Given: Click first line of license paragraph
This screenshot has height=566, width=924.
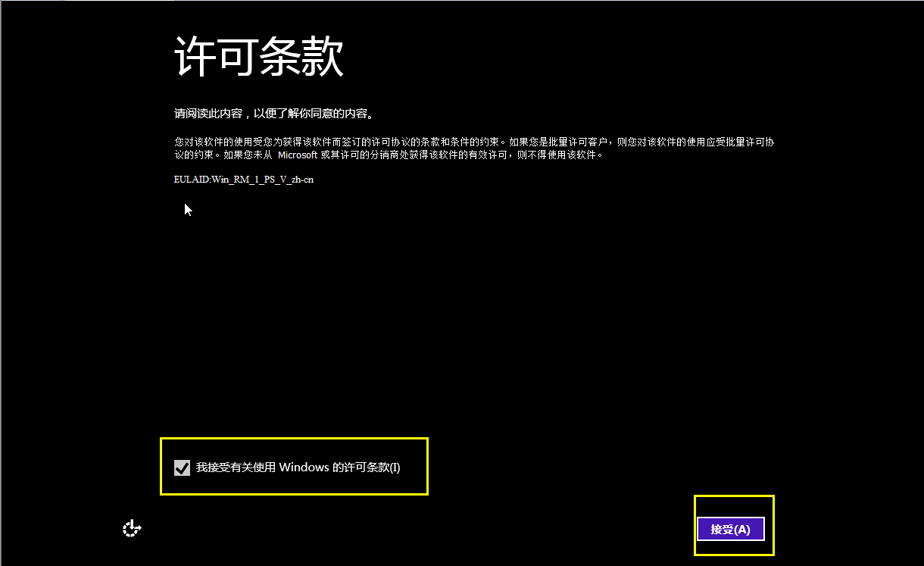Looking at the screenshot, I should pyautogui.click(x=474, y=142).
